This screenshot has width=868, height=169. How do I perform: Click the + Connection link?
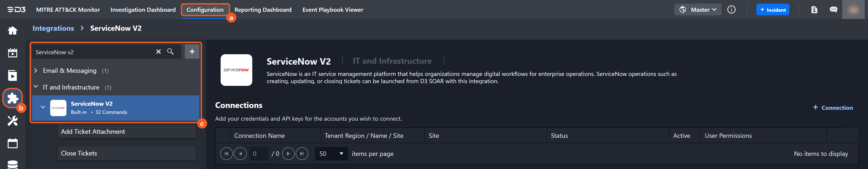[x=833, y=108]
